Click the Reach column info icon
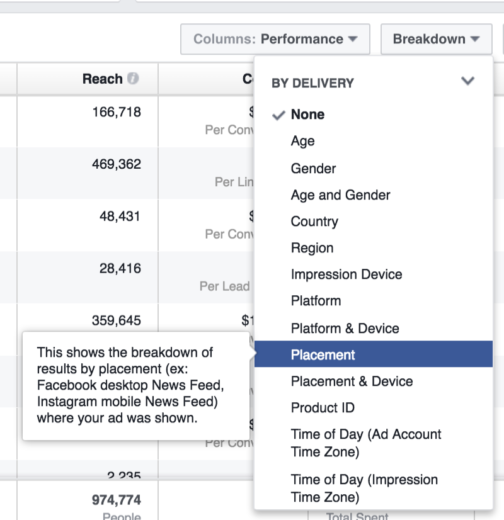This screenshot has width=504, height=520. click(133, 79)
